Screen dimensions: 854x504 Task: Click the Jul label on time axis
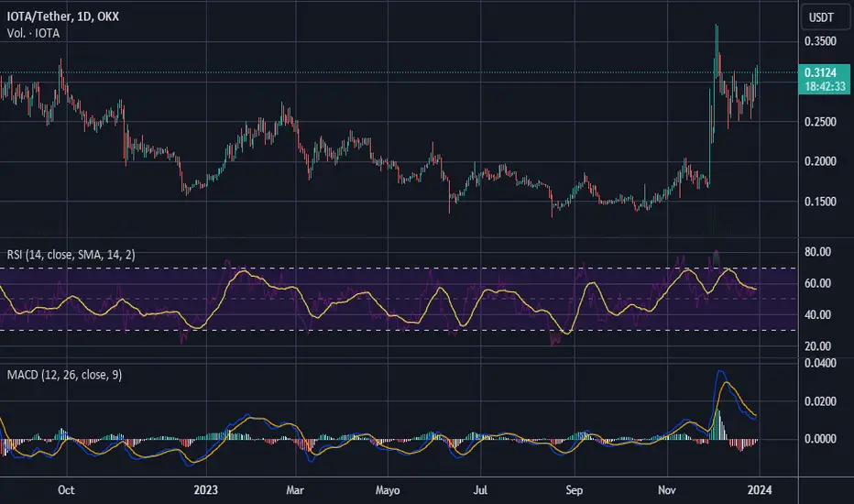point(480,490)
